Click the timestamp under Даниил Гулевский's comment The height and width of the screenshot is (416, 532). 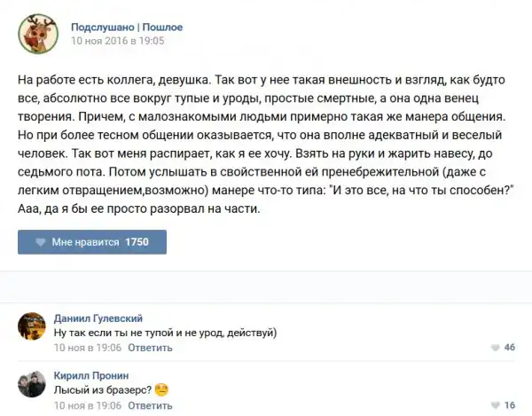[x=88, y=348]
